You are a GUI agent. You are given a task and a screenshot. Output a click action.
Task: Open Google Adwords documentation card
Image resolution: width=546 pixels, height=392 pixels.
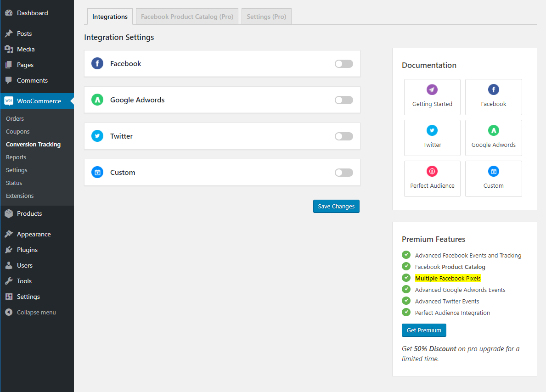(493, 138)
